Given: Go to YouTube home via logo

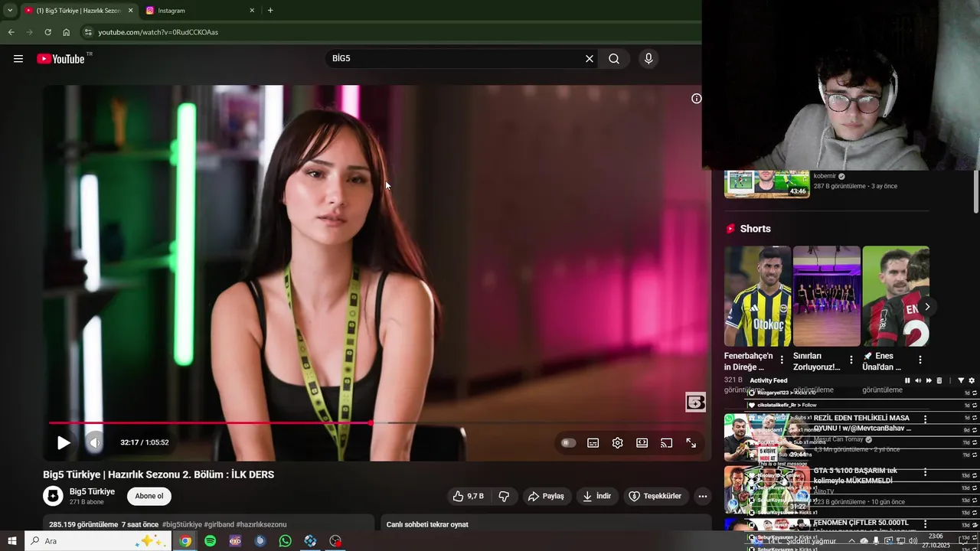Looking at the screenshot, I should tap(60, 59).
